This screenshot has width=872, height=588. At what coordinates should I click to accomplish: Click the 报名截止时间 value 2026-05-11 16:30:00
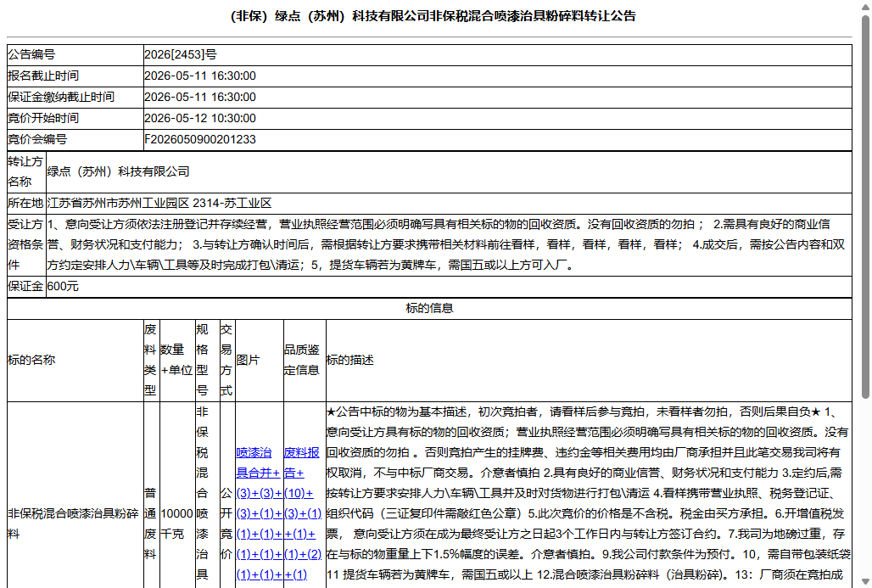pyautogui.click(x=200, y=76)
